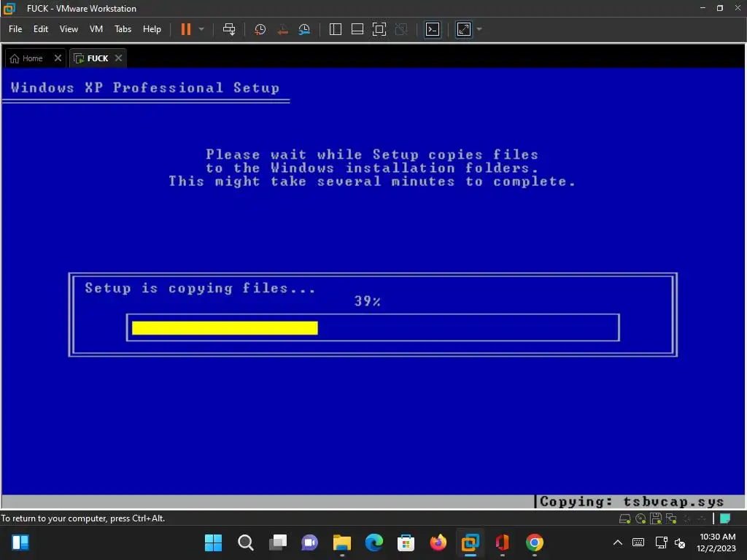Toggle the library sidebar panel
Image resolution: width=747 pixels, height=560 pixels.
pos(336,29)
